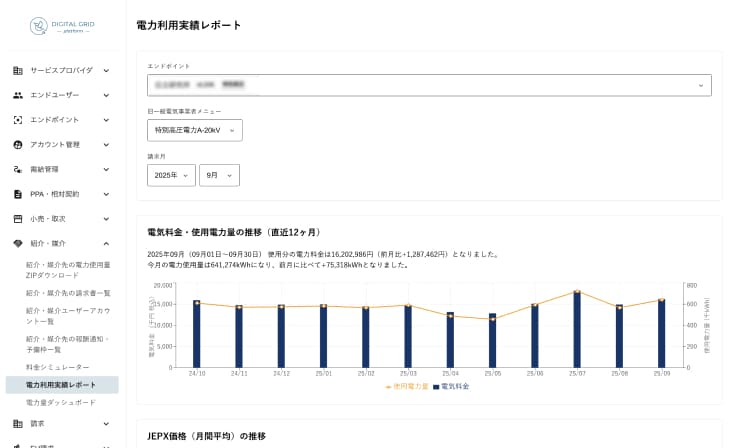Open the 特別高圧電力A-20kV menu dropdown
The image size is (732, 448).
tap(194, 130)
